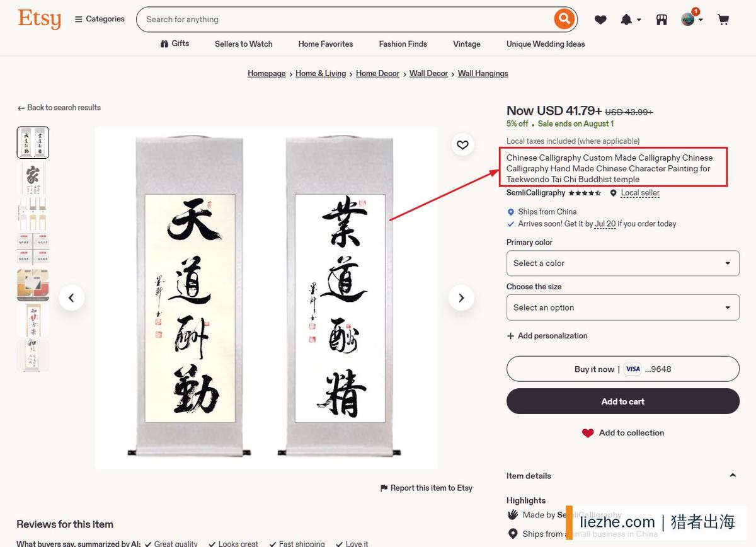This screenshot has width=756, height=547.
Task: Click Reviews for this item heading
Action: (x=65, y=524)
